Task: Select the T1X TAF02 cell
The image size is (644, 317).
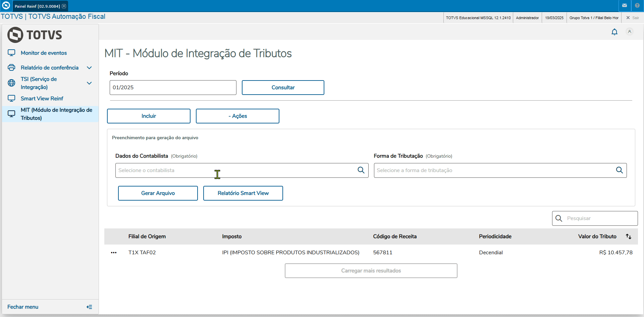Action: [142, 253]
